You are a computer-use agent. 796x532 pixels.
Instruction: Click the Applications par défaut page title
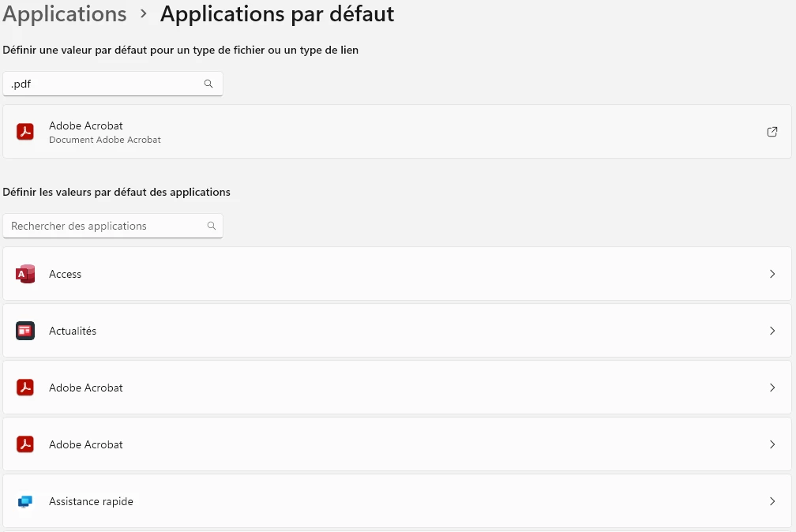[x=277, y=14]
